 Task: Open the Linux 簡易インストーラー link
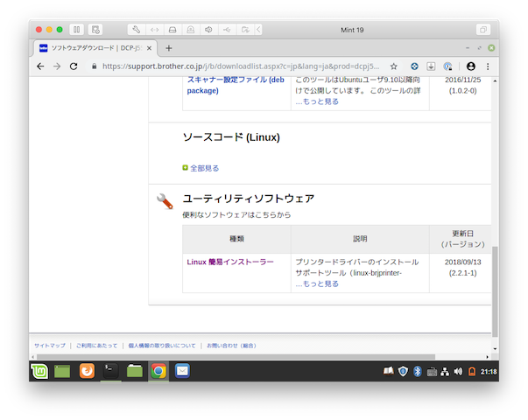coord(230,262)
